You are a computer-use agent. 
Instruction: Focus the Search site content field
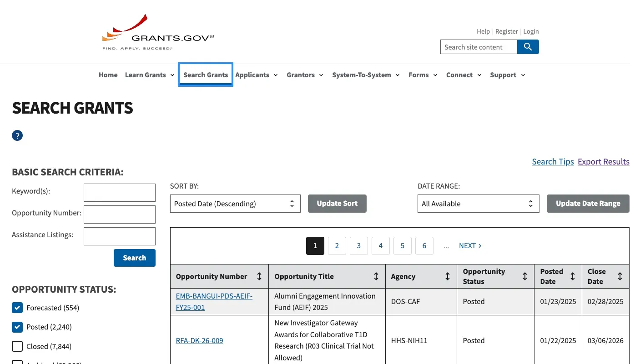[x=479, y=47]
